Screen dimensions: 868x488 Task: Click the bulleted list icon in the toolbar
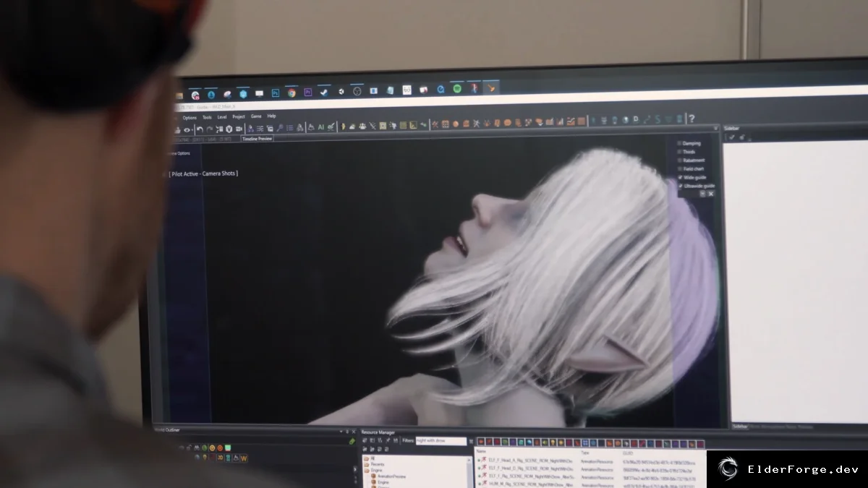[289, 128]
